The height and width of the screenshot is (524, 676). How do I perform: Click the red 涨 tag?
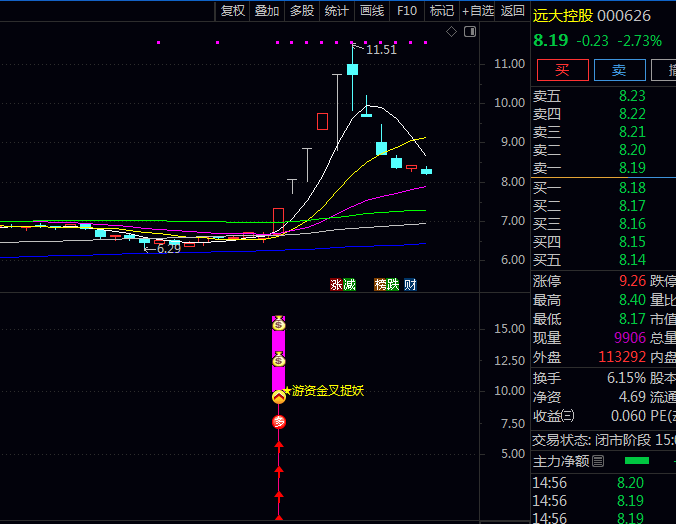click(x=336, y=284)
